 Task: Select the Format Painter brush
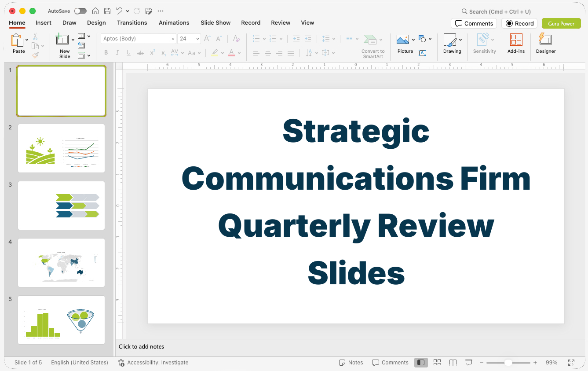click(x=35, y=55)
